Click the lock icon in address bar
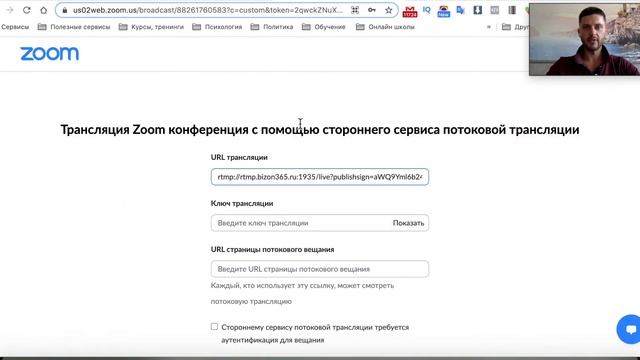640x360 pixels. (x=64, y=10)
